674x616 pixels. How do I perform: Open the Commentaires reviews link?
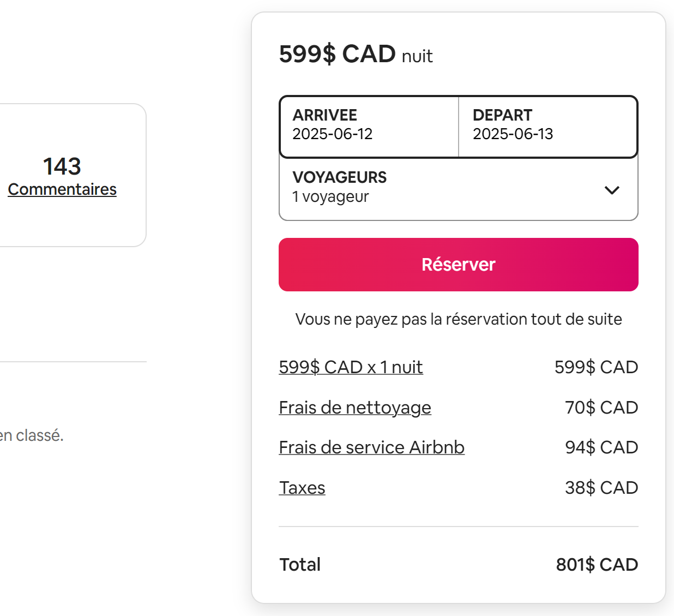(62, 189)
